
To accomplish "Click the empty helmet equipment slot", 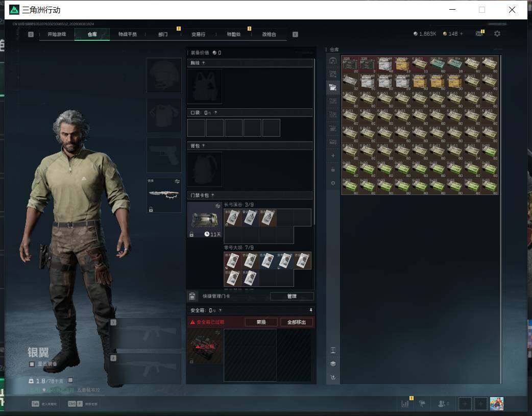I will pos(164,76).
